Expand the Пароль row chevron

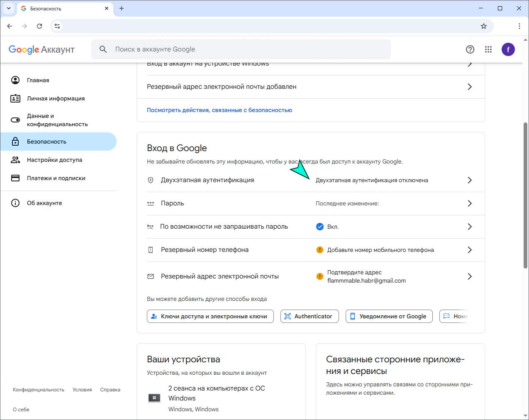tap(470, 203)
